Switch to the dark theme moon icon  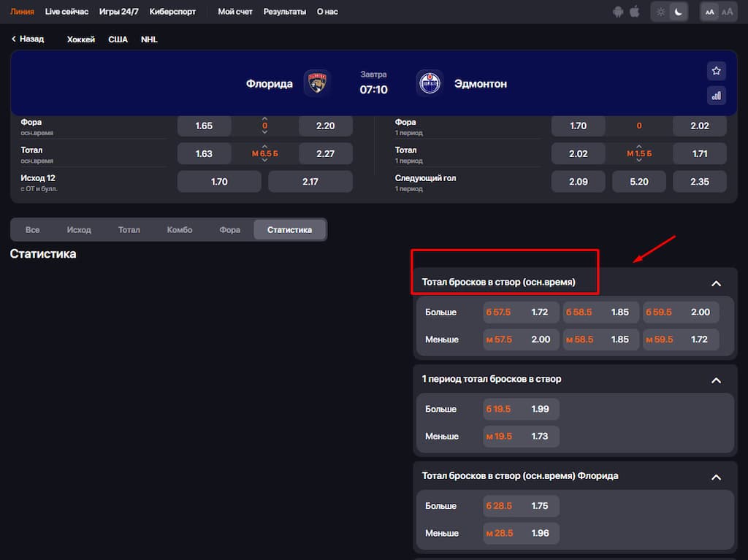click(679, 12)
